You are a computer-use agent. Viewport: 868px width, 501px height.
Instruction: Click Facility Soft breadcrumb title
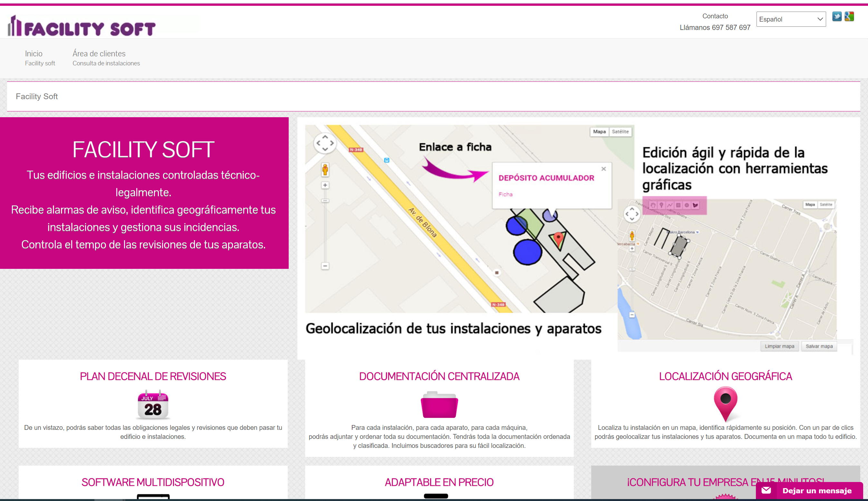click(37, 96)
